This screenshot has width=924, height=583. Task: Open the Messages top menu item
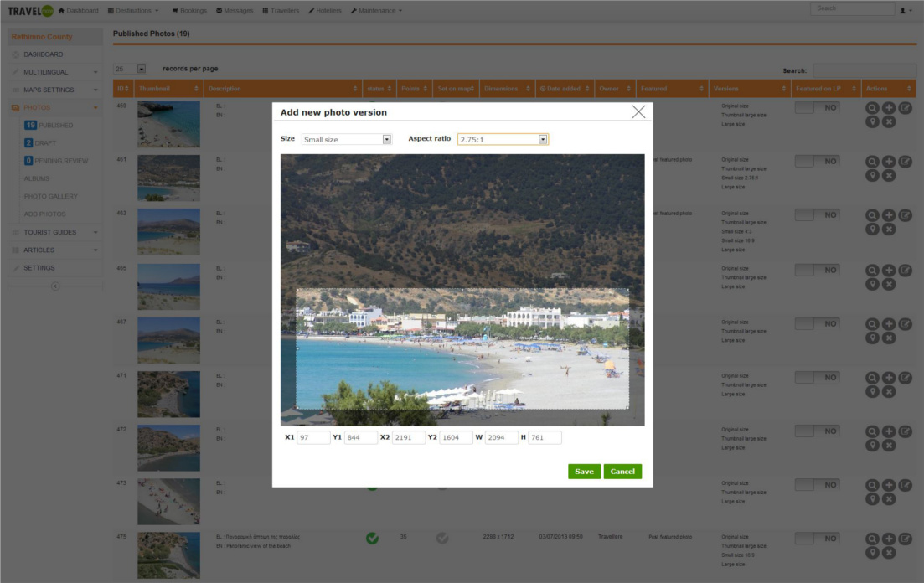235,11
